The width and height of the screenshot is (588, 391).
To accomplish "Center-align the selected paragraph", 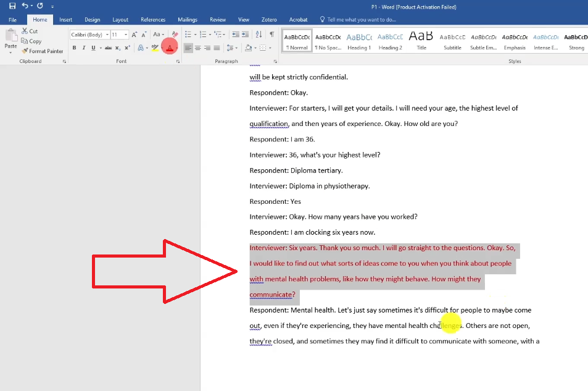I will click(x=197, y=48).
